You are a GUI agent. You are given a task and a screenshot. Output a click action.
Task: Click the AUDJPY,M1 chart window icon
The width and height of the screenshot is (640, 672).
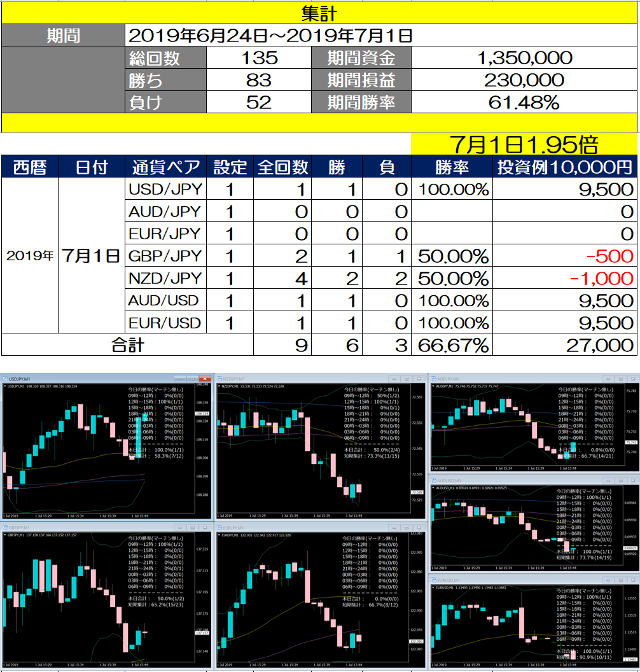[x=433, y=379]
